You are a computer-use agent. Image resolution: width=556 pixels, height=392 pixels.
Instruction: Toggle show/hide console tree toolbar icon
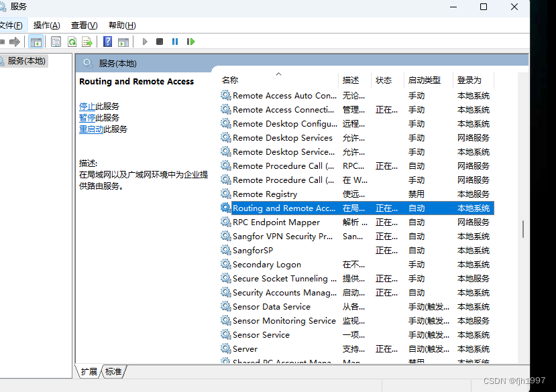click(x=36, y=42)
